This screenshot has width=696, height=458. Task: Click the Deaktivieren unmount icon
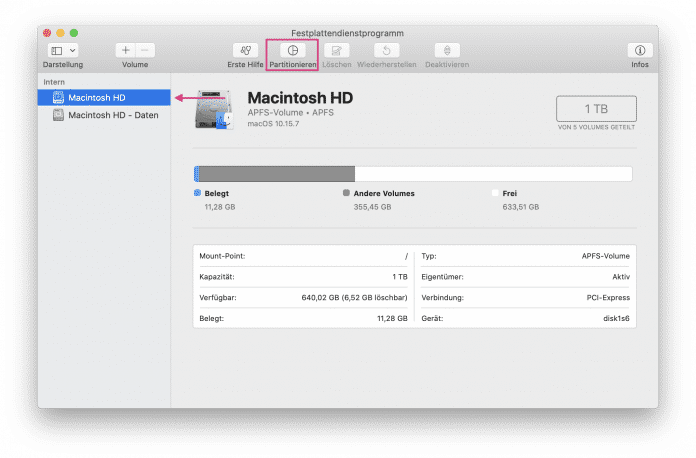pos(446,50)
